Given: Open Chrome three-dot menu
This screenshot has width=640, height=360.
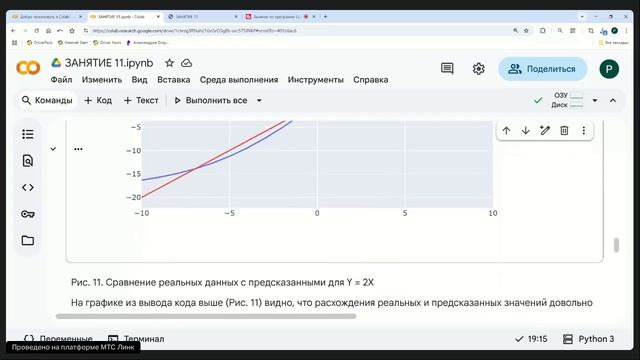Looking at the screenshot, I should (x=627, y=31).
